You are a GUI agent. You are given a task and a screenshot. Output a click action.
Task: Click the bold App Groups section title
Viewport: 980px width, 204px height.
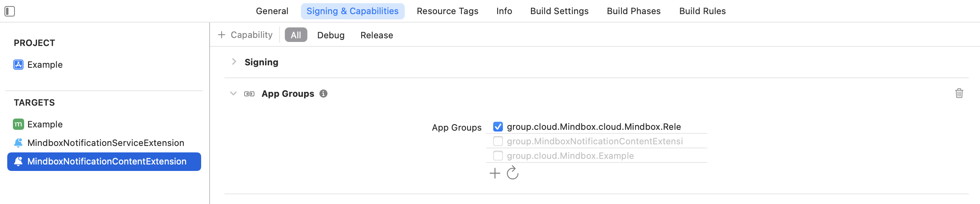click(288, 94)
